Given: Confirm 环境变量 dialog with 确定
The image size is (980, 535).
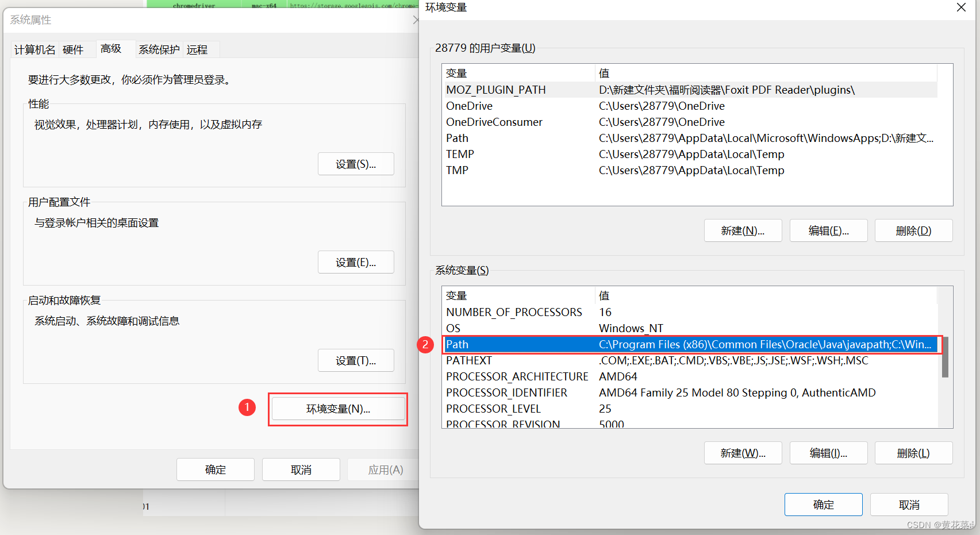Looking at the screenshot, I should click(x=823, y=505).
